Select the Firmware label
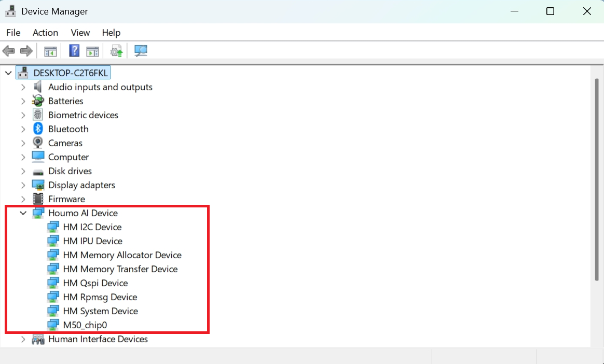 [66, 199]
